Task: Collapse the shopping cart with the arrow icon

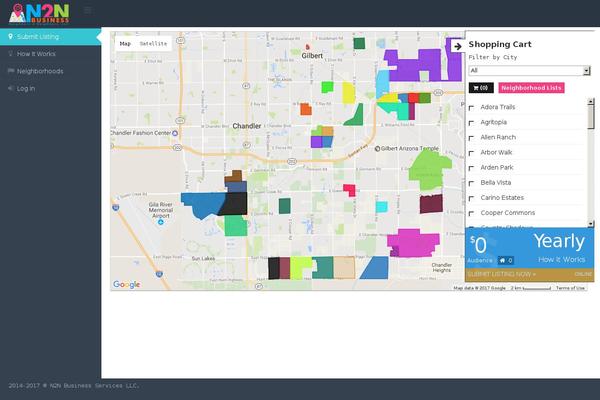Action: pos(458,47)
